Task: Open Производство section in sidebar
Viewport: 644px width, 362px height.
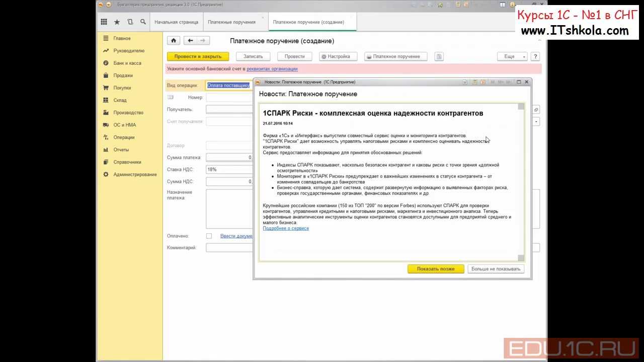Action: coord(128,113)
